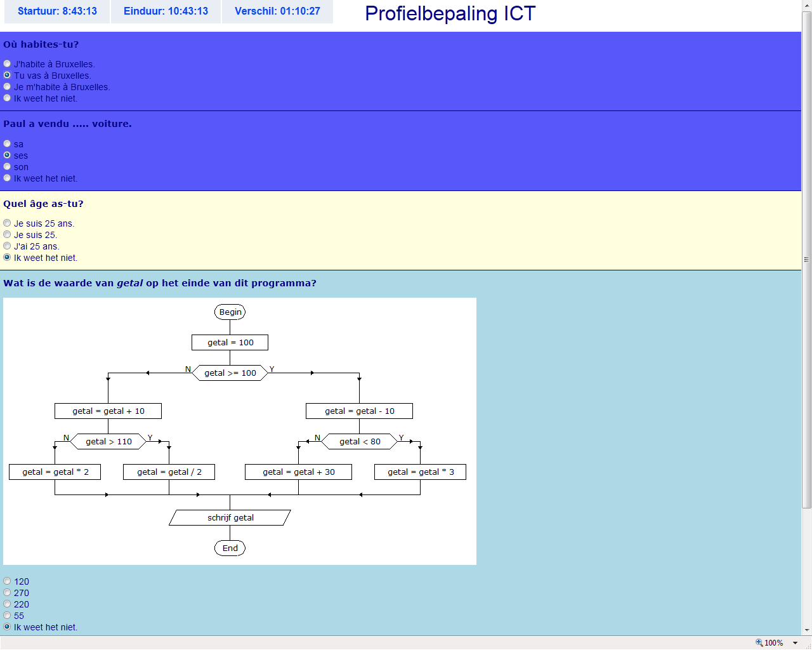Choose "Je m'habite à Bruxelles." option
The width and height of the screenshot is (812, 650).
(x=7, y=87)
